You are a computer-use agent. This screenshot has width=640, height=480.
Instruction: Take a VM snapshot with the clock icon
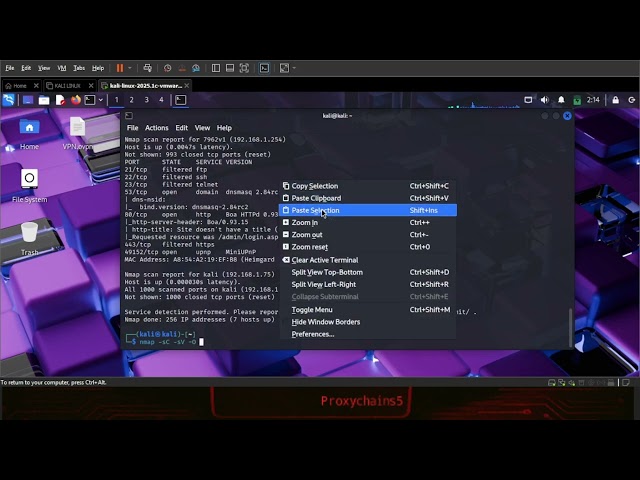(x=167, y=68)
